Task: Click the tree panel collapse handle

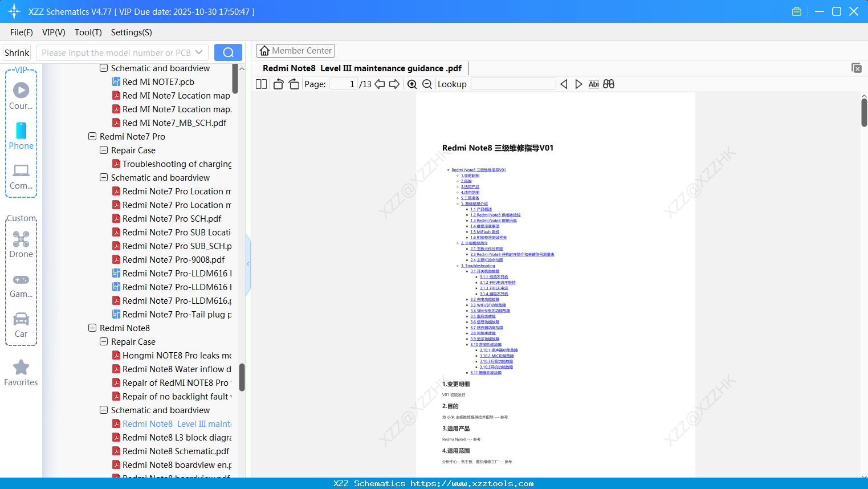Action: tap(248, 264)
